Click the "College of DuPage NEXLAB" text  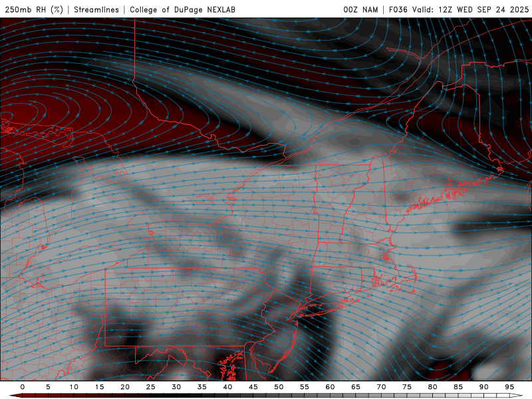pyautogui.click(x=182, y=9)
